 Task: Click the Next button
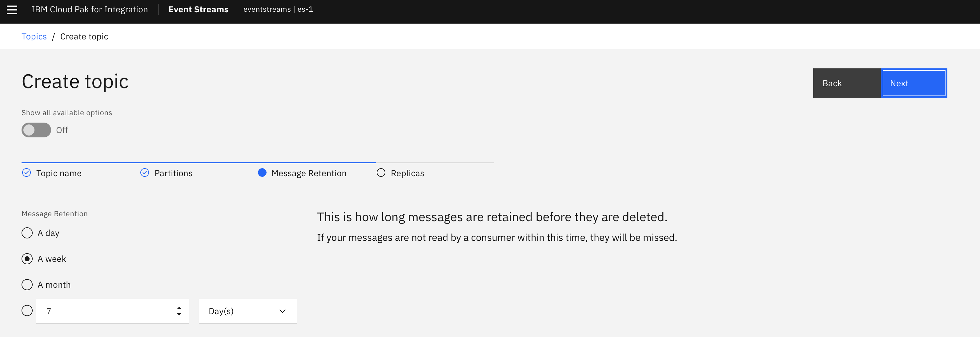pyautogui.click(x=914, y=83)
